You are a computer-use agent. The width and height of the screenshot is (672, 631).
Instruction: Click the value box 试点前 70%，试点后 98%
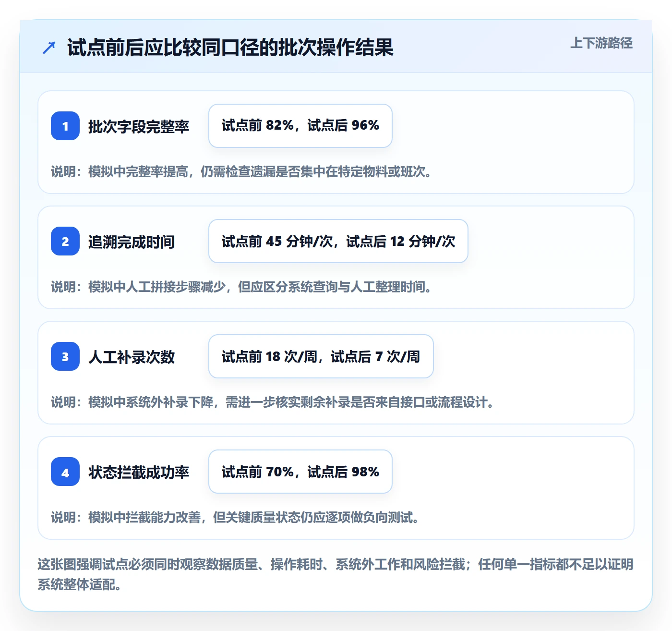[x=300, y=472]
